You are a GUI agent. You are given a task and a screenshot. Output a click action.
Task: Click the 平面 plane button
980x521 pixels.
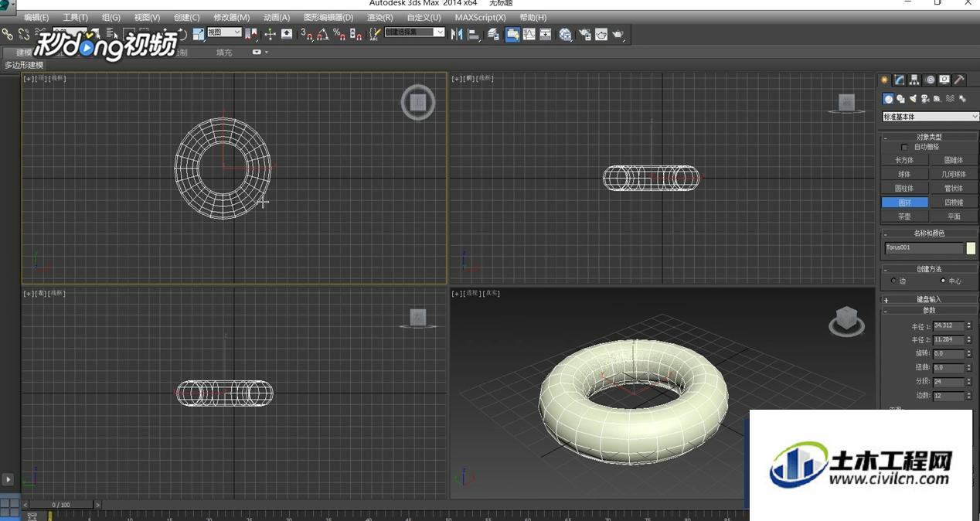(x=954, y=216)
